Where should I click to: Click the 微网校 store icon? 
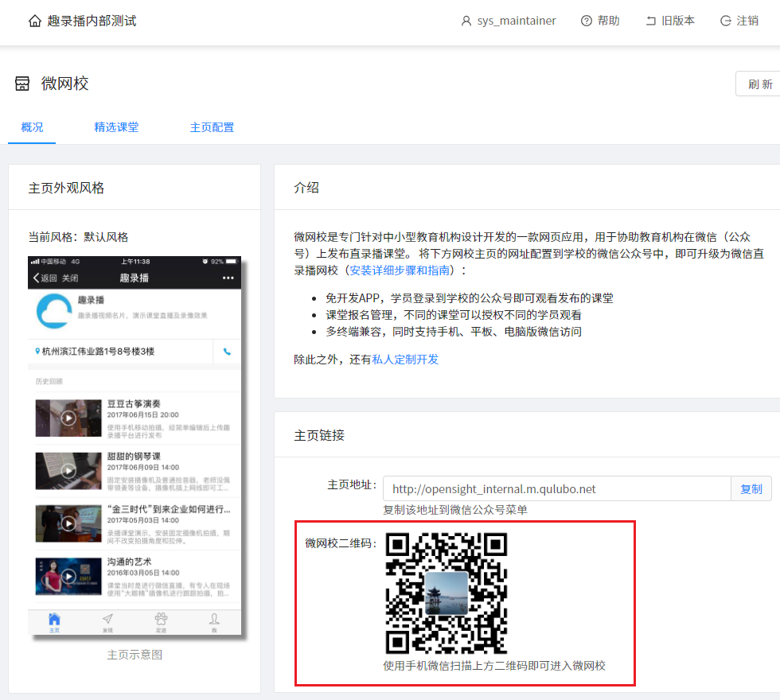(22, 84)
